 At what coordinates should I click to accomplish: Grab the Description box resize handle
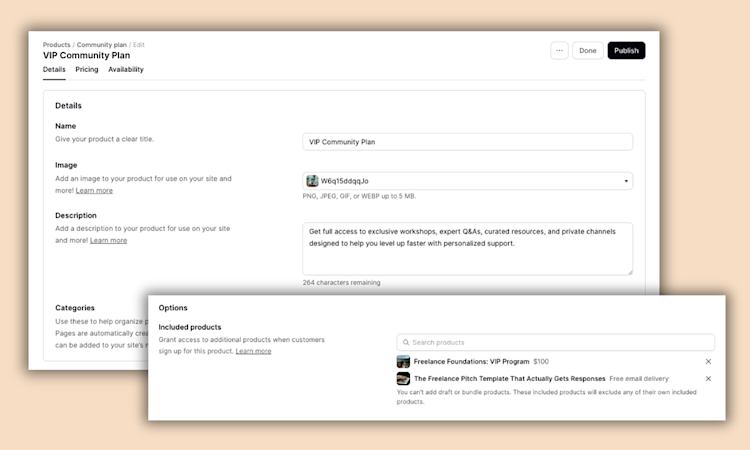point(629,271)
